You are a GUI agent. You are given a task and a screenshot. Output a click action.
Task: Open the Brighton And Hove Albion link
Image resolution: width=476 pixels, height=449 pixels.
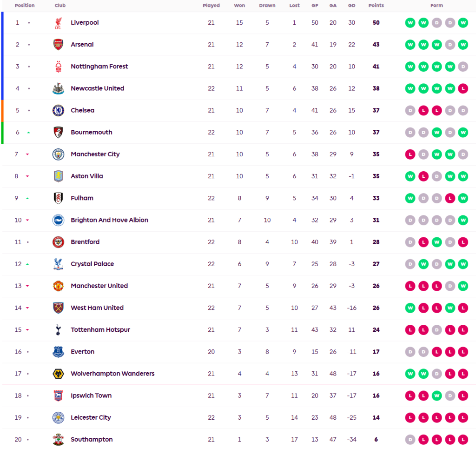coord(109,220)
